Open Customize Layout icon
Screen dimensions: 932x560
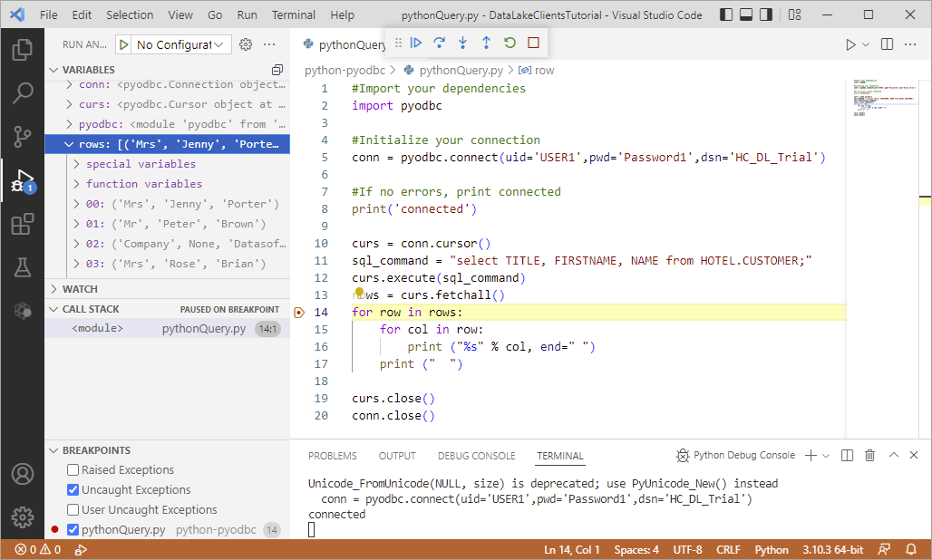click(x=795, y=14)
